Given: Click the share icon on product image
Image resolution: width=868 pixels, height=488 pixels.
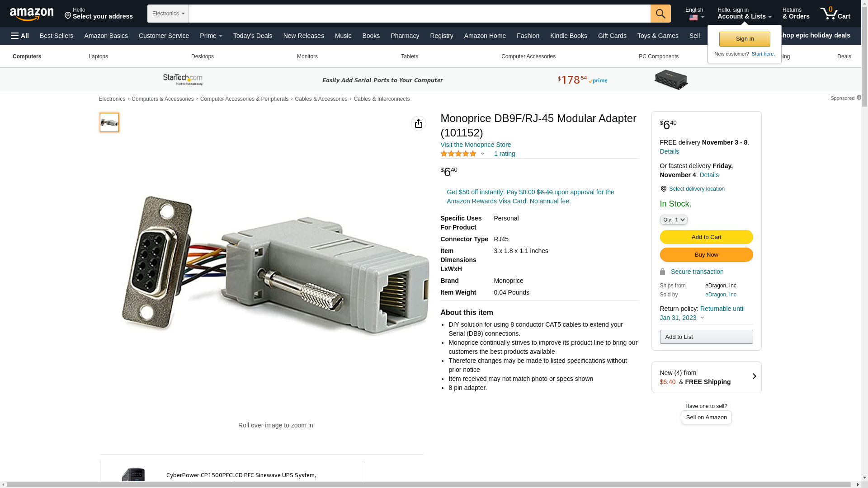Looking at the screenshot, I should pyautogui.click(x=419, y=123).
